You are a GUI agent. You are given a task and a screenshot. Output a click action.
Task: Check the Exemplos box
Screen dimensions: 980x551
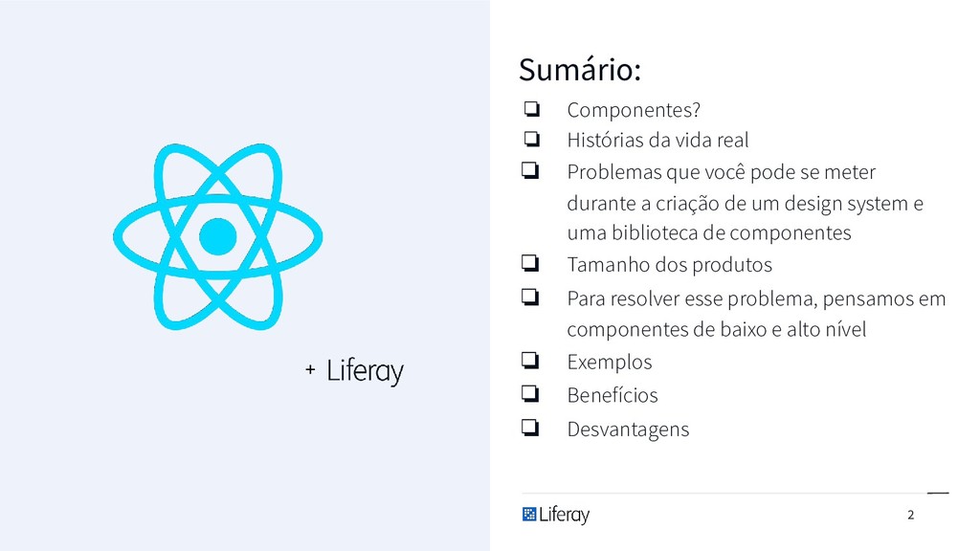530,360
